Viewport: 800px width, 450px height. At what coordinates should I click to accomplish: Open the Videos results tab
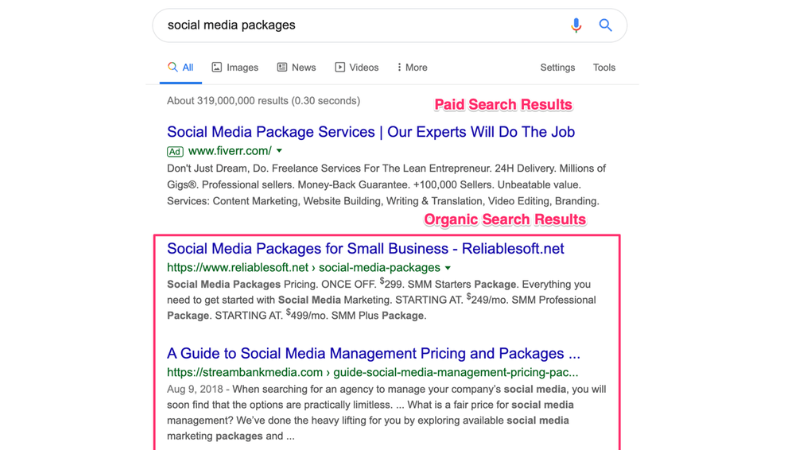[356, 68]
